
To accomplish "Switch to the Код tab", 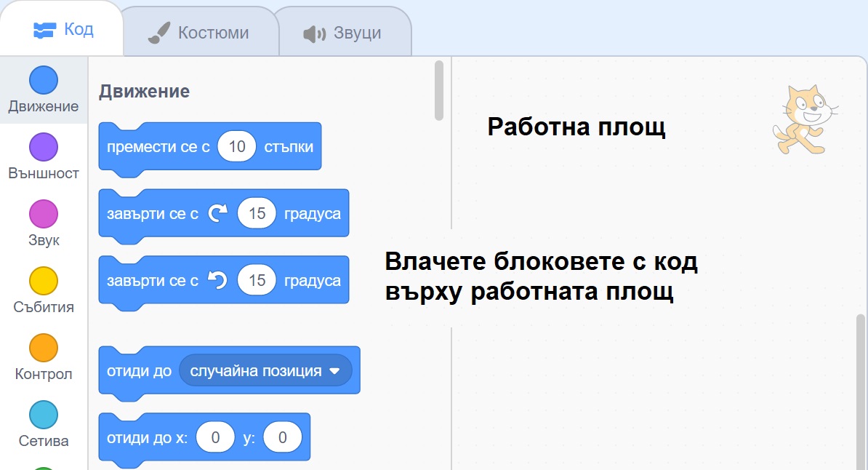I will (63, 29).
